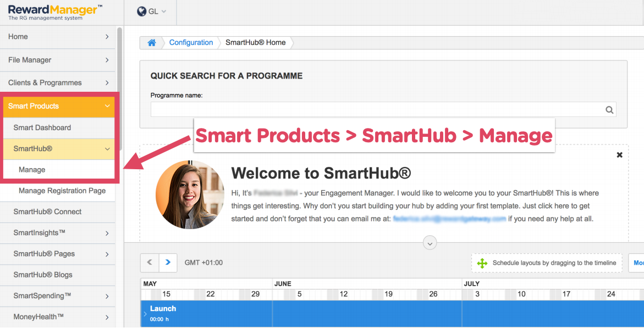Expand the SmartInsights™ chevron
The width and height of the screenshot is (644, 328).
click(x=107, y=233)
